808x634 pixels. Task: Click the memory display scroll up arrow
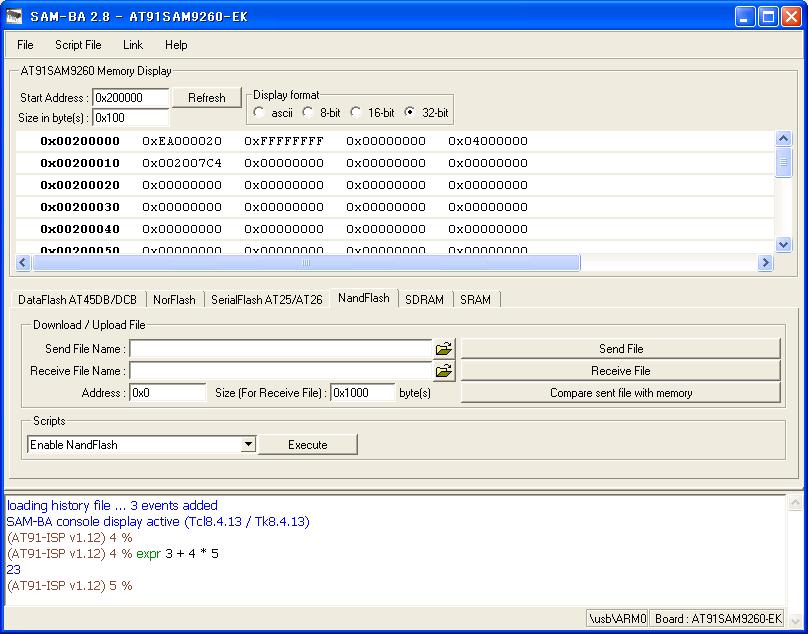coord(783,138)
